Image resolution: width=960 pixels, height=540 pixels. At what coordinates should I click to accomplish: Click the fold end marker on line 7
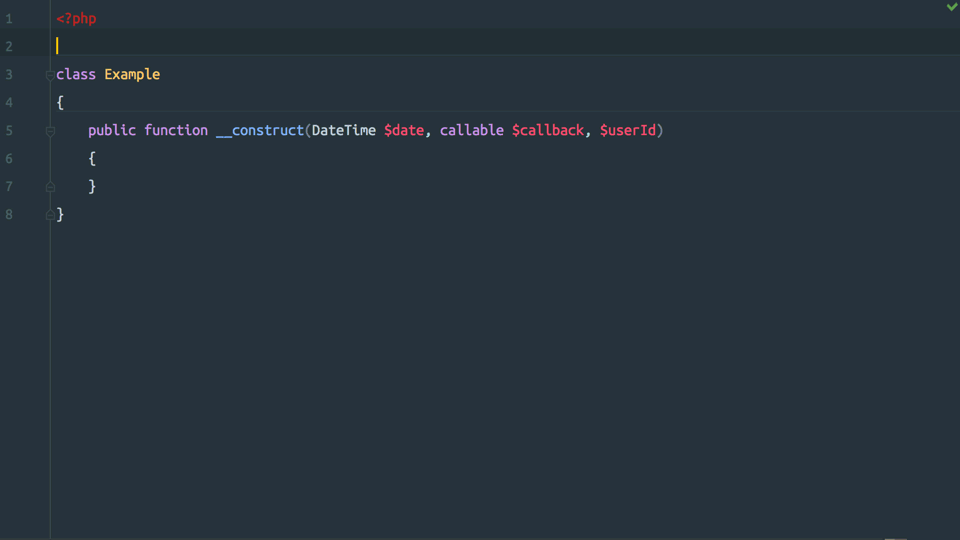50,187
